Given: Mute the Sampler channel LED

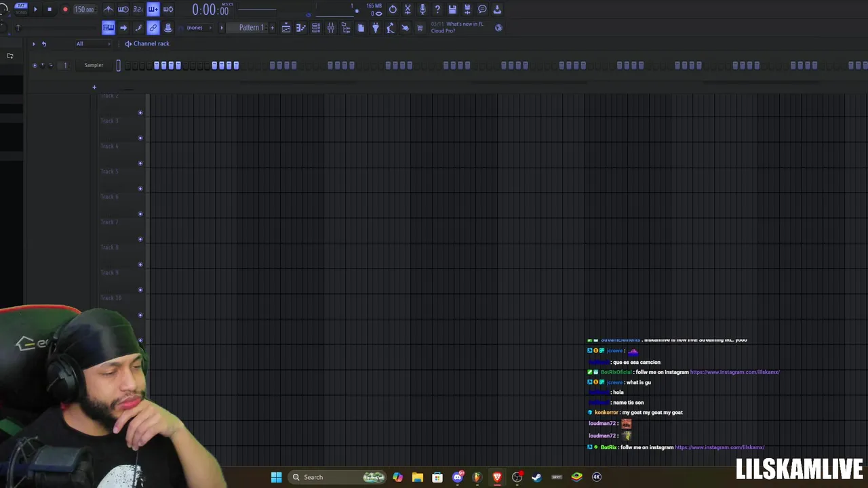Looking at the screenshot, I should 35,65.
